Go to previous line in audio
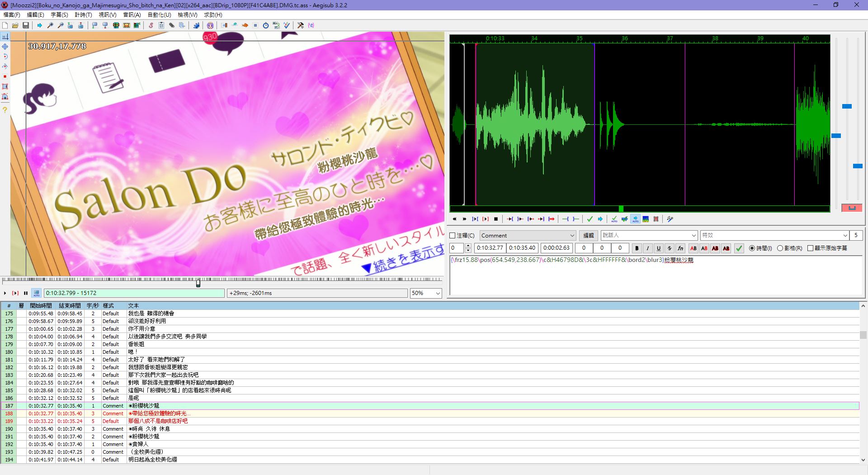 click(x=454, y=219)
